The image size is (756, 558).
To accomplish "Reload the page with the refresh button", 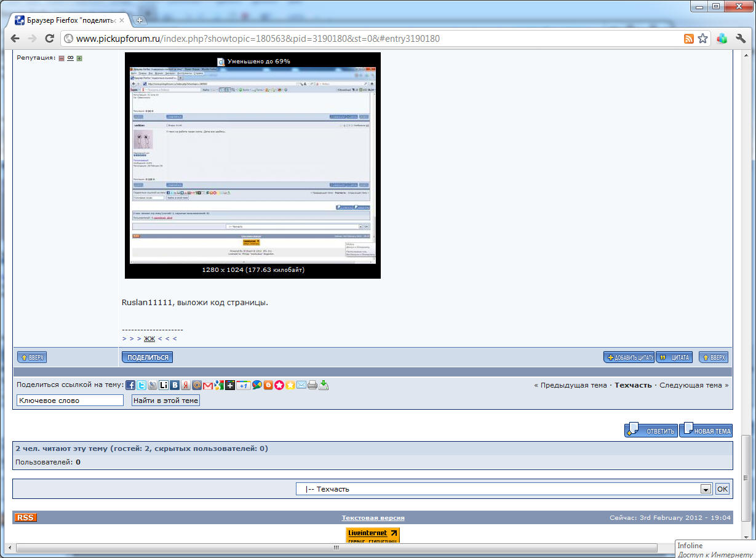I will [50, 39].
